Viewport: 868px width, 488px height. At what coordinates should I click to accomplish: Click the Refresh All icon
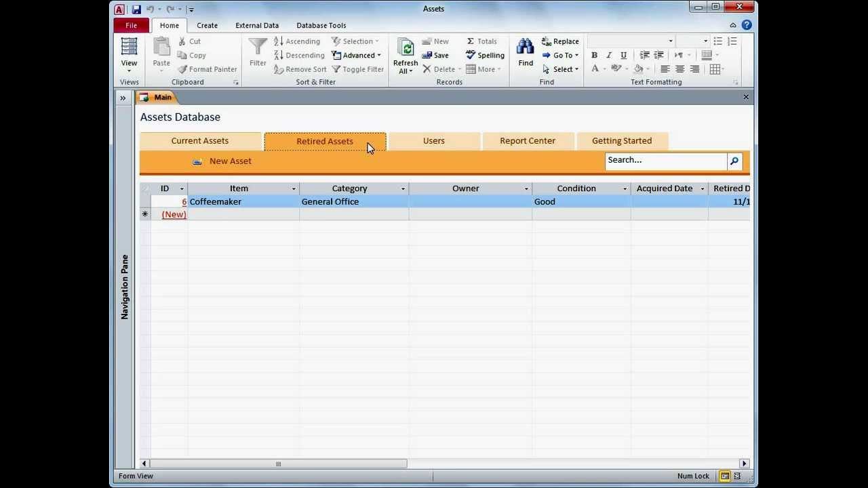[x=406, y=48]
